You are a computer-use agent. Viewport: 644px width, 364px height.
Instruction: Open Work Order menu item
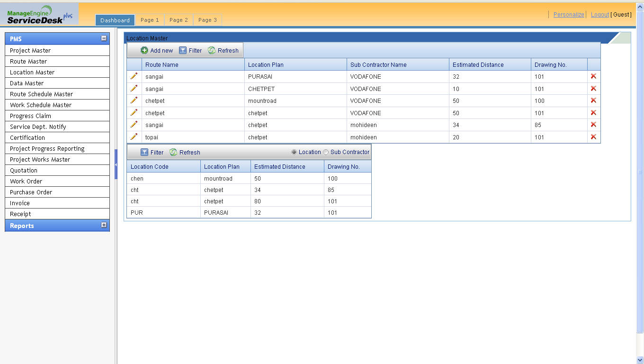[57, 181]
